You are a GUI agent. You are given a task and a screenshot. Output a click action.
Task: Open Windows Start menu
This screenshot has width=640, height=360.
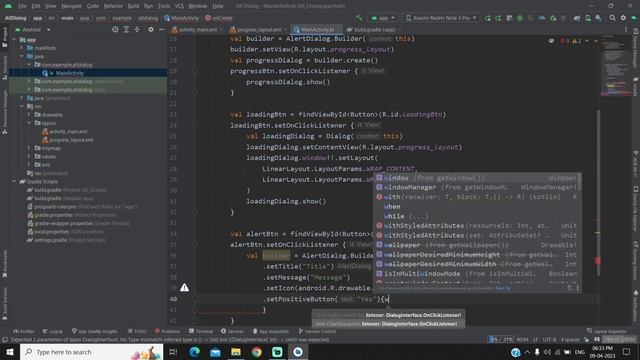point(9,352)
